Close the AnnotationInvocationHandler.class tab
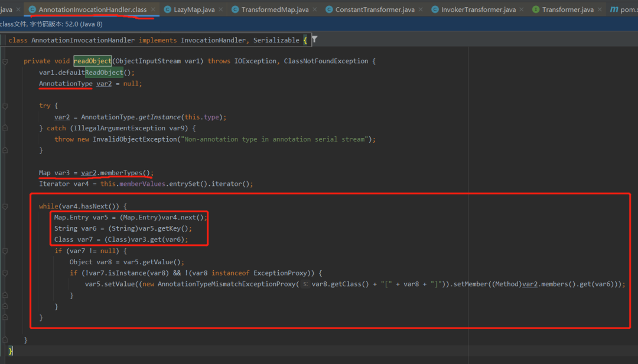 click(x=153, y=9)
